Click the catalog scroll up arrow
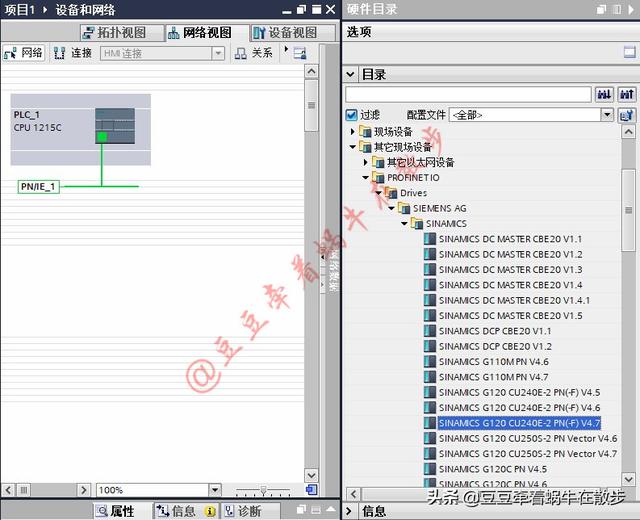The width and height of the screenshot is (640, 520). coord(629,131)
